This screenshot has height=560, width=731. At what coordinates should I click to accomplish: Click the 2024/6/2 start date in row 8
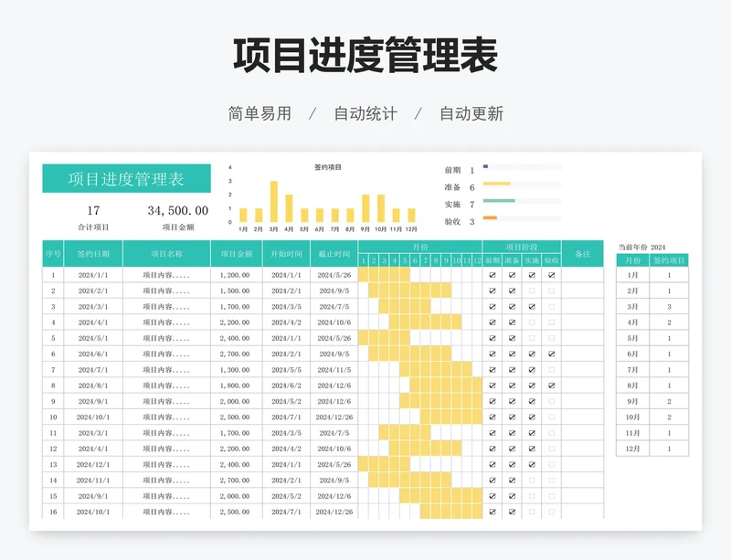(286, 386)
